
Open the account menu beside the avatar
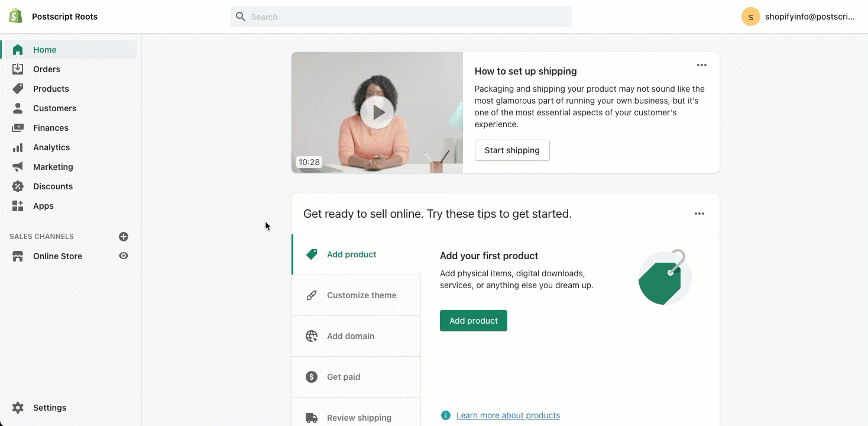(x=798, y=17)
